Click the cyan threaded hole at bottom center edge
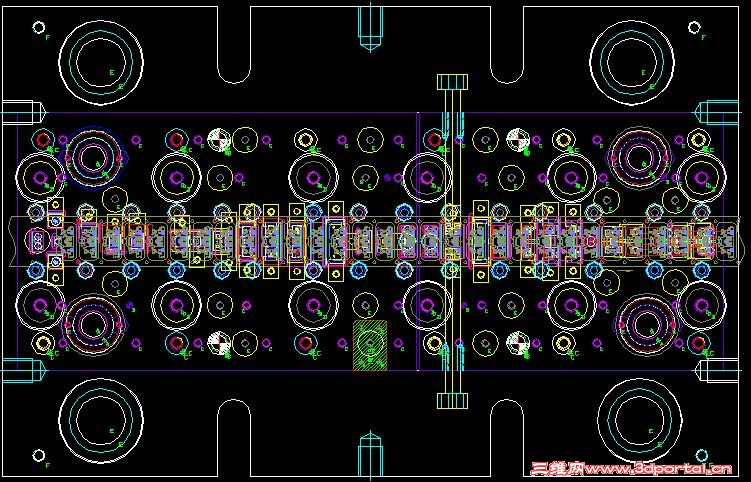The image size is (751, 482). pos(370,455)
